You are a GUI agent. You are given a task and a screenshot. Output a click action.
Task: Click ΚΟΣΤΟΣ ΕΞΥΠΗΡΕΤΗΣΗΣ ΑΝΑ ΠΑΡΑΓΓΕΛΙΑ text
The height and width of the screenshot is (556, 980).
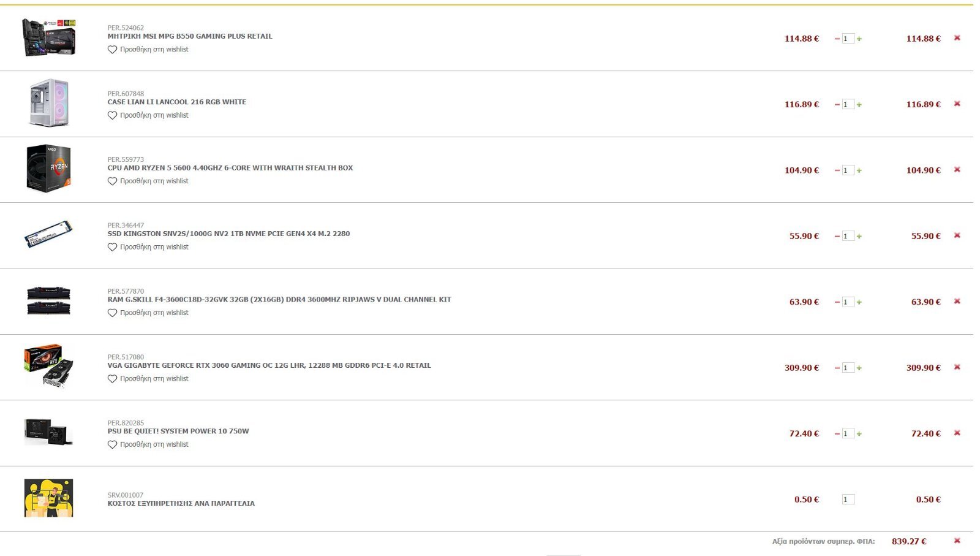tap(181, 503)
